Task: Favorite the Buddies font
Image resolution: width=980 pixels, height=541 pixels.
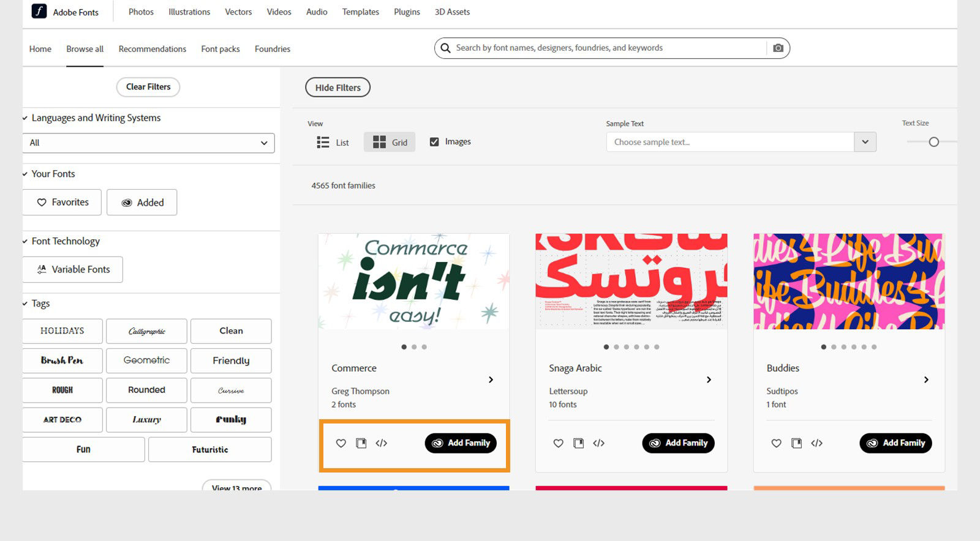Action: click(x=777, y=443)
